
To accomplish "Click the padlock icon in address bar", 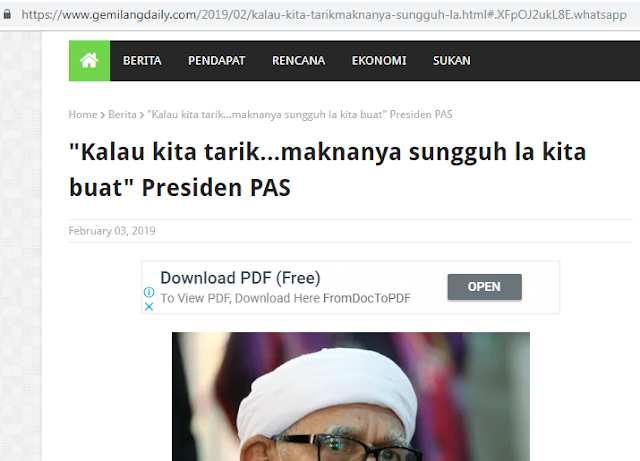I will 7,15.
